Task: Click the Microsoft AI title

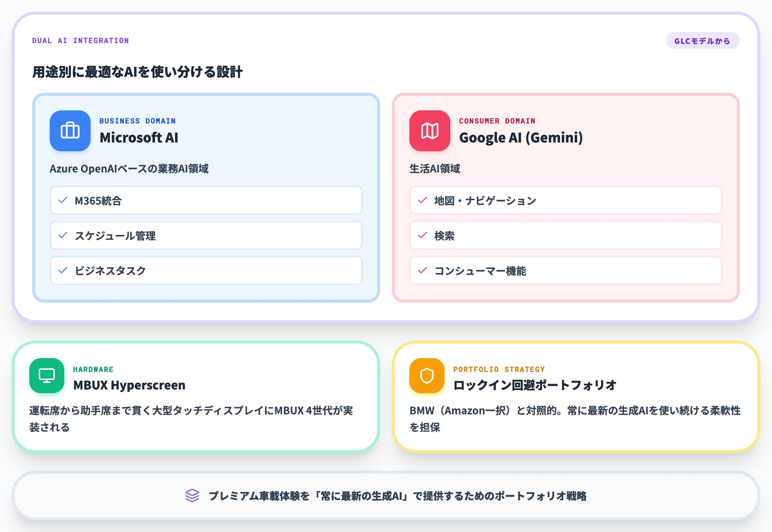Action: click(139, 138)
